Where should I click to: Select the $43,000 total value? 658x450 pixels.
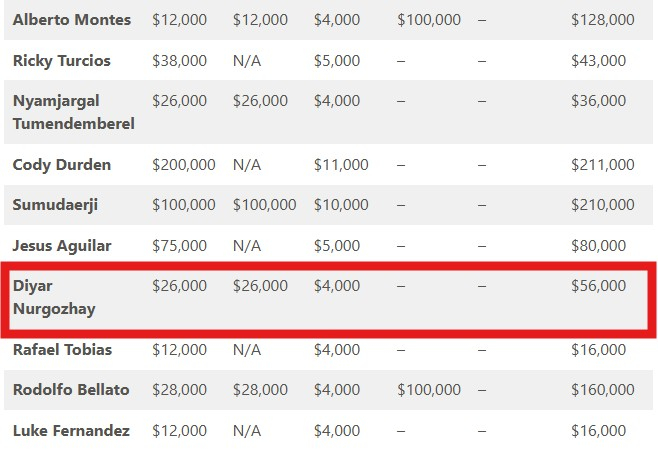click(598, 61)
